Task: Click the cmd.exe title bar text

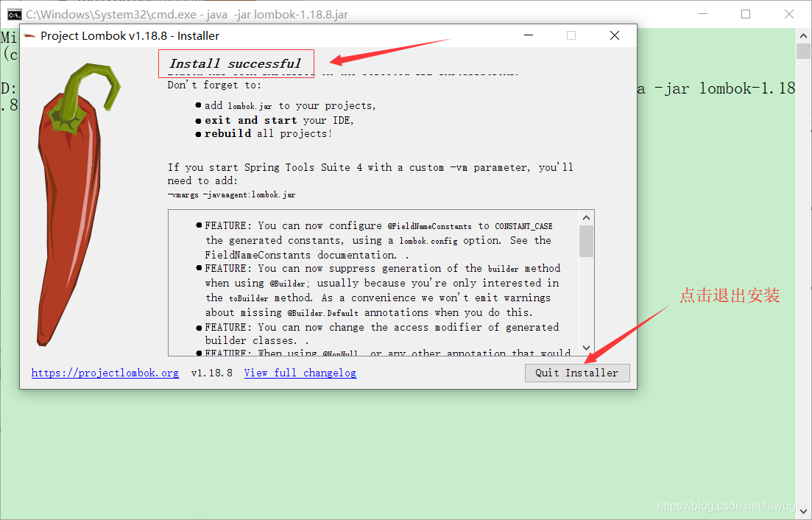Action: (x=187, y=15)
